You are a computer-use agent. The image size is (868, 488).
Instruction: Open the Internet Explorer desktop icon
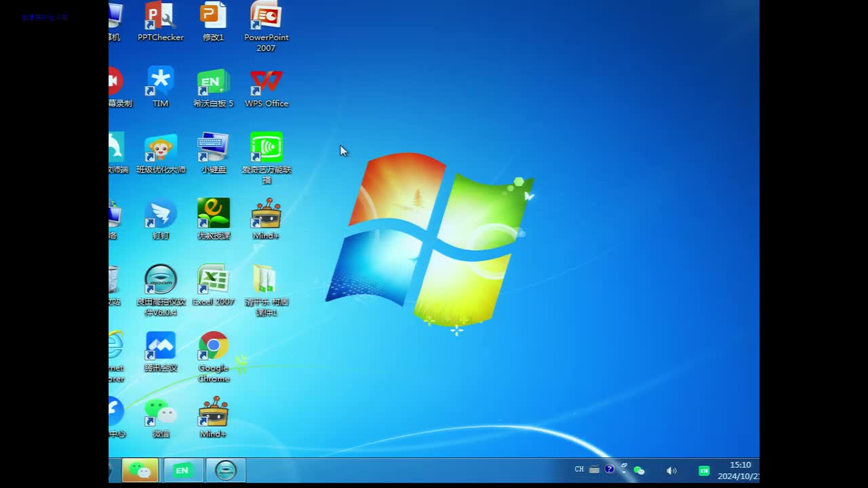pyautogui.click(x=116, y=357)
